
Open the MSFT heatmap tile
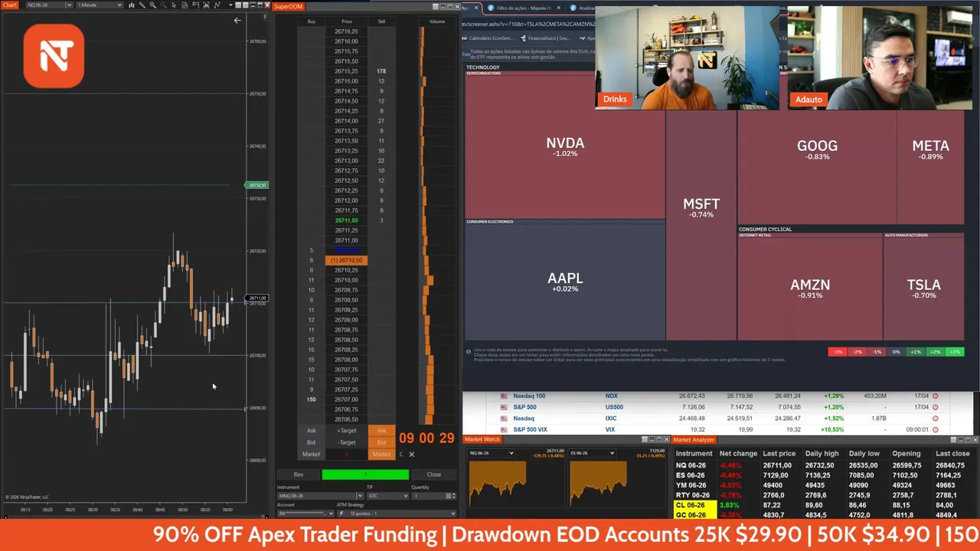coord(701,207)
